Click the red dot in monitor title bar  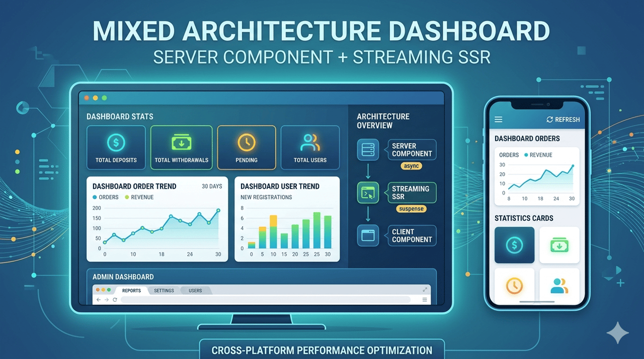point(87,98)
